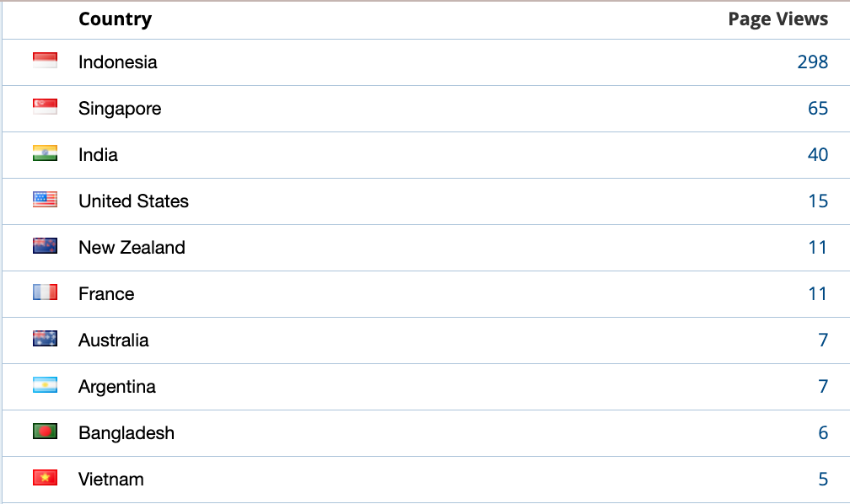Click the New Zealand flag icon
The height and width of the screenshot is (504, 850).
(45, 247)
